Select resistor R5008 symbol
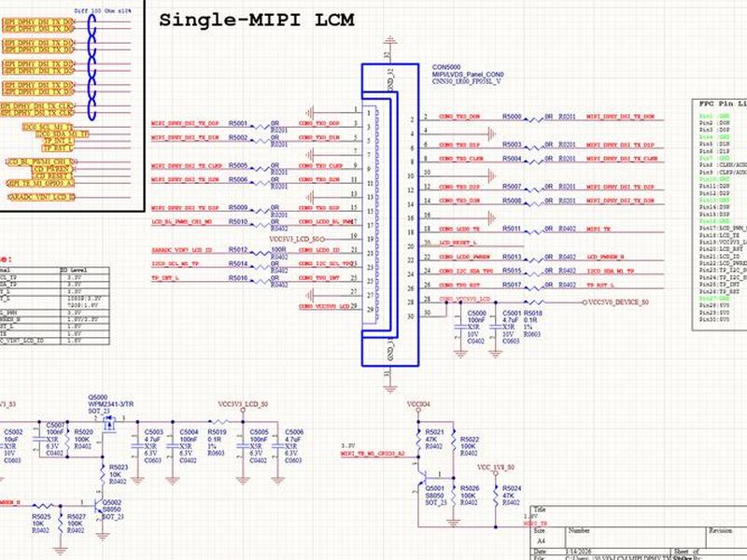Viewport: 747px width, 560px height. coord(533,204)
